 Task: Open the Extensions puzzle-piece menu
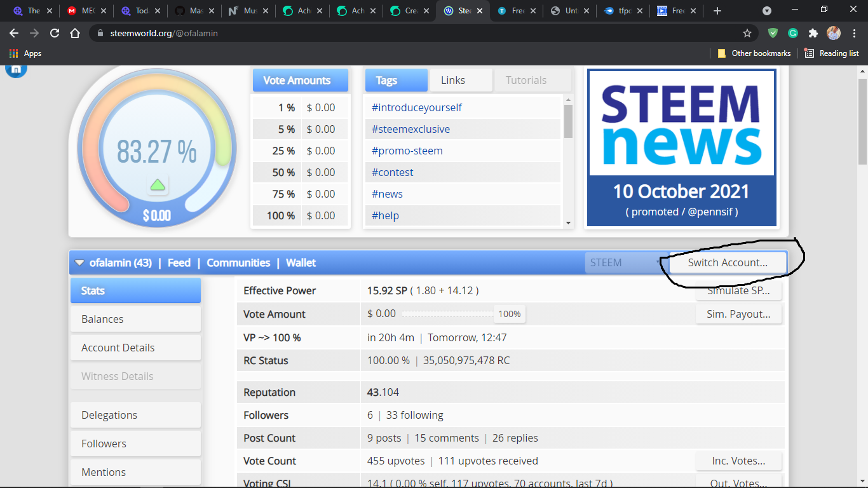pyautogui.click(x=813, y=33)
